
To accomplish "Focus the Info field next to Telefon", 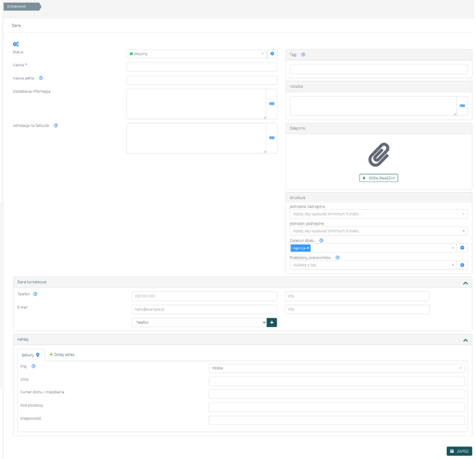I will point(357,296).
